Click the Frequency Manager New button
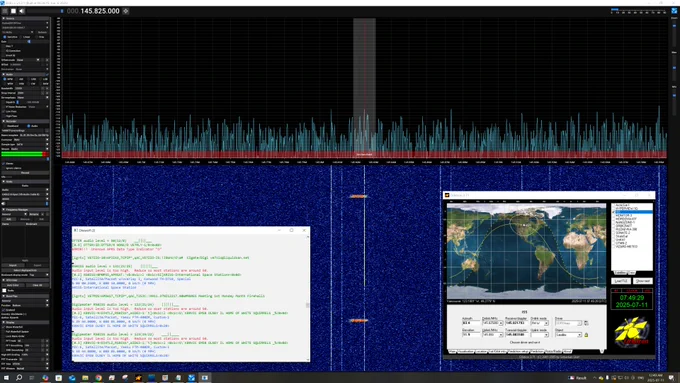The height and width of the screenshot is (383, 680). coord(9,219)
